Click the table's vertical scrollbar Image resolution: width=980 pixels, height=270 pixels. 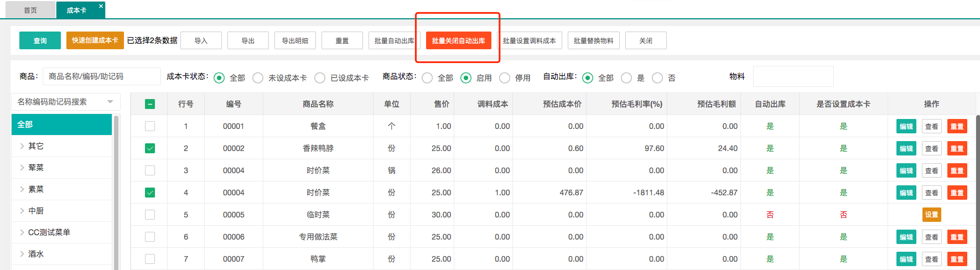pos(978,192)
